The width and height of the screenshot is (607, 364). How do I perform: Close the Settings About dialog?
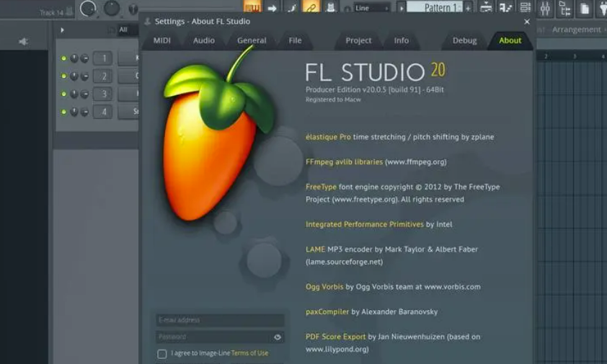[x=526, y=22]
